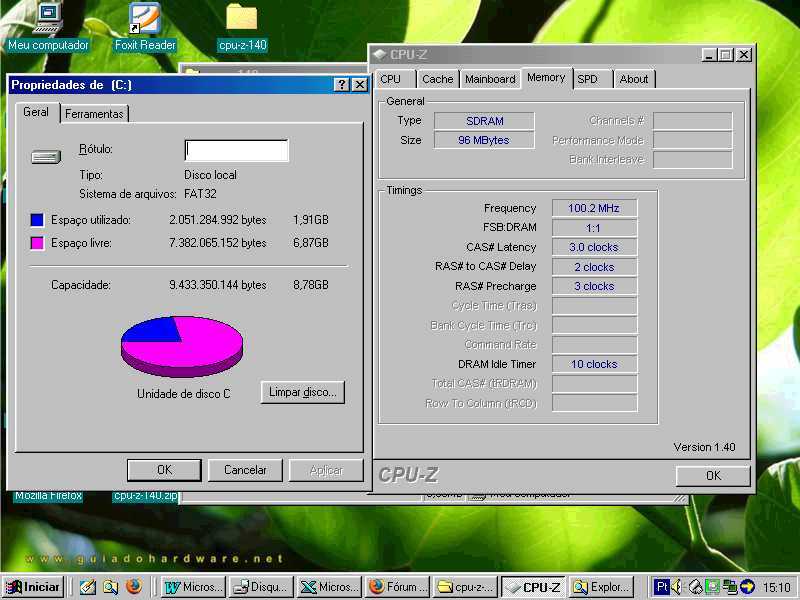Click the Version 1.40 text
Image resolution: width=800 pixels, height=600 pixels.
[704, 447]
